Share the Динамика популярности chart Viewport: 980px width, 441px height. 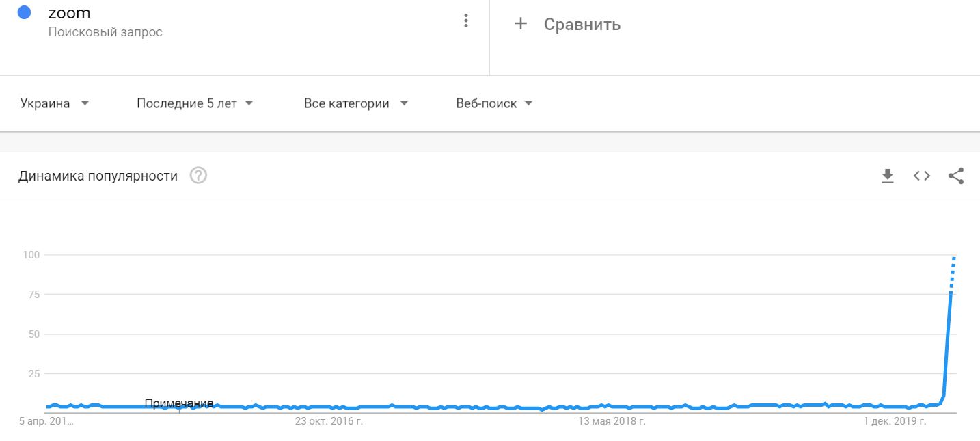(956, 176)
